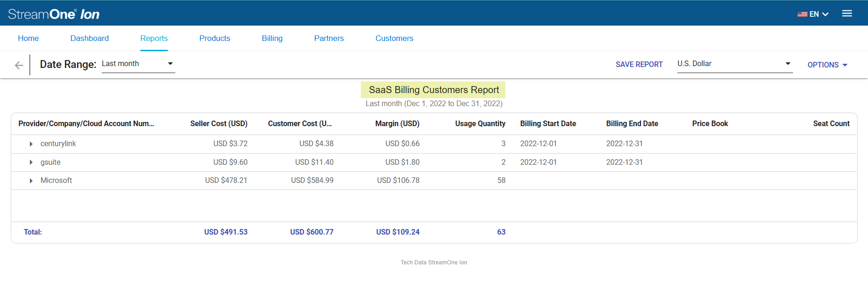Sort by Seat Count column header
Image resolution: width=868 pixels, height=283 pixels.
[x=831, y=123]
